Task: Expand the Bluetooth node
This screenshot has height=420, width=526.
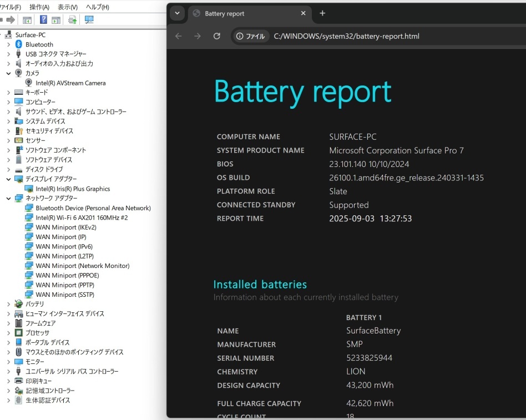Action: [9, 44]
